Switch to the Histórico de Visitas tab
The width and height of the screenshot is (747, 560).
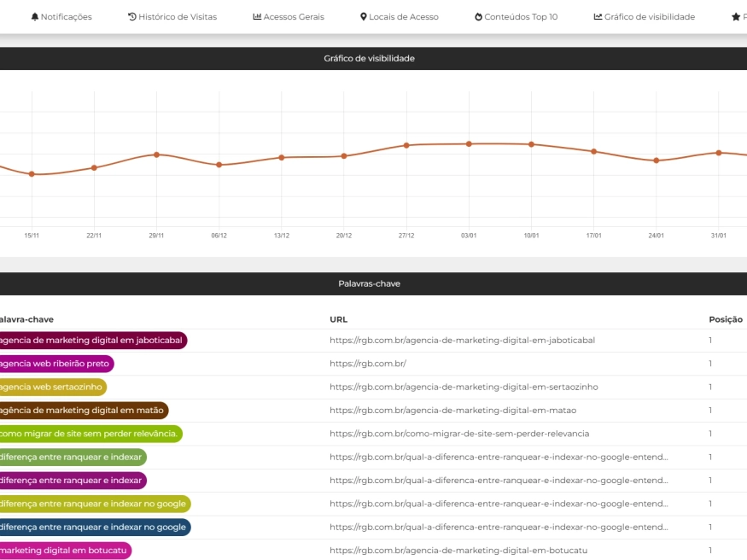[177, 17]
